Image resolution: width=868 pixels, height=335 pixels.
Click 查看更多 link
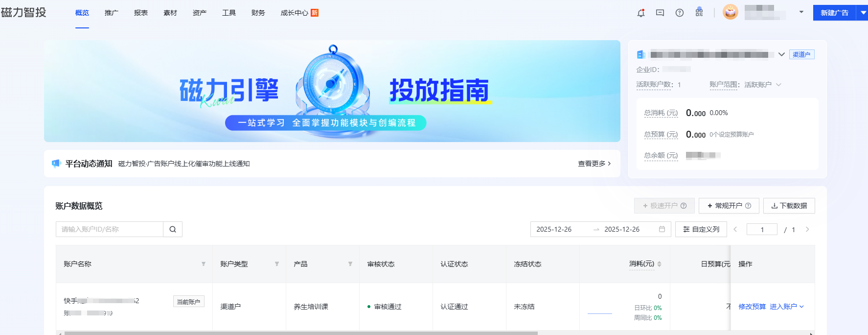[x=594, y=164]
